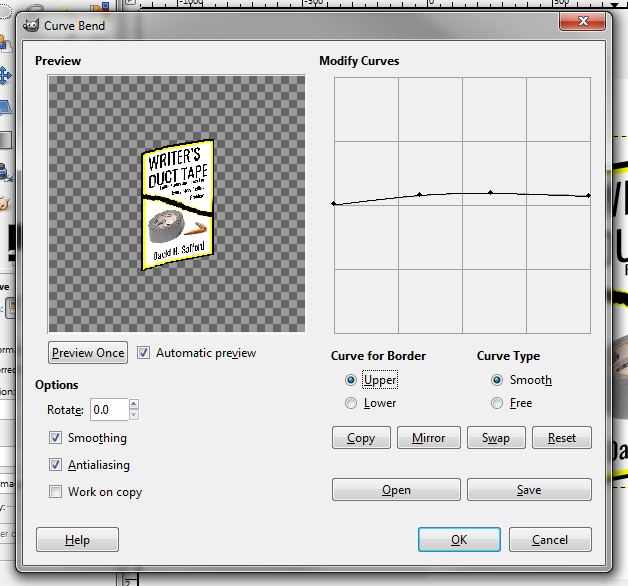
Task: Choose Free curve type
Action: [x=497, y=403]
